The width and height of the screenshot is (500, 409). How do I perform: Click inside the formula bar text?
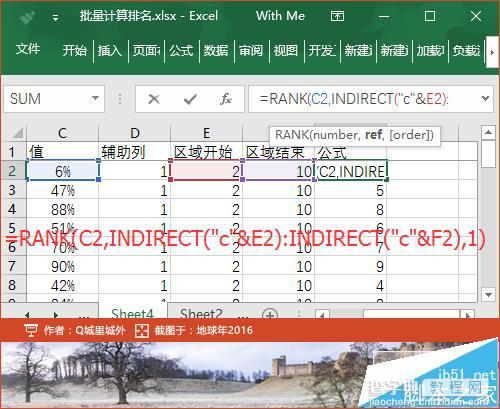coord(354,99)
